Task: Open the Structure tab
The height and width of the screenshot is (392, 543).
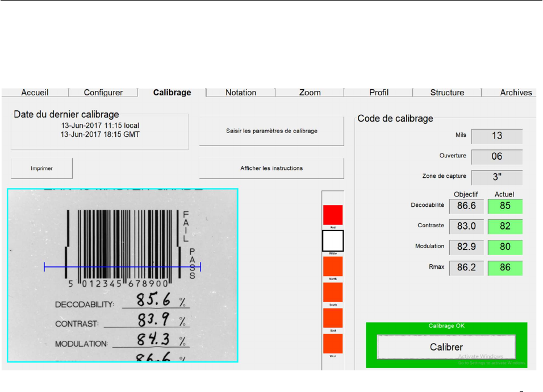Action: pyautogui.click(x=447, y=93)
